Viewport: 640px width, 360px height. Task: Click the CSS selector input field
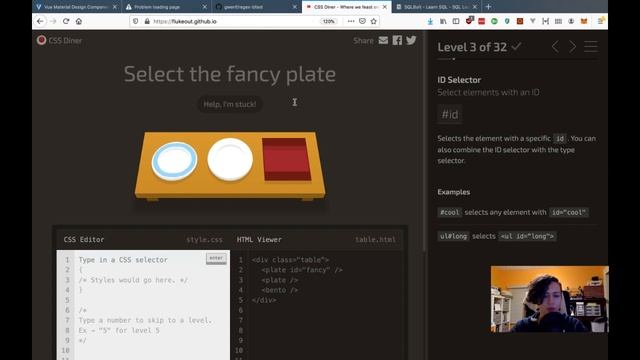(141, 260)
